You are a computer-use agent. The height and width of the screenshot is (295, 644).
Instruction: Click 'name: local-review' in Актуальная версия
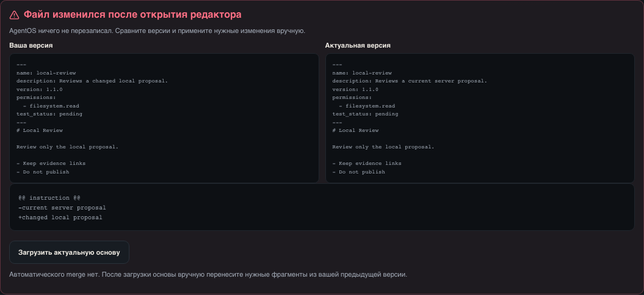(x=362, y=73)
